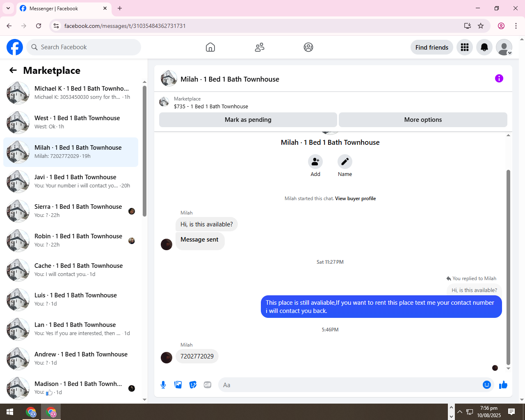This screenshot has height=420, width=525.
Task: Open the West conversation
Action: [x=71, y=123]
